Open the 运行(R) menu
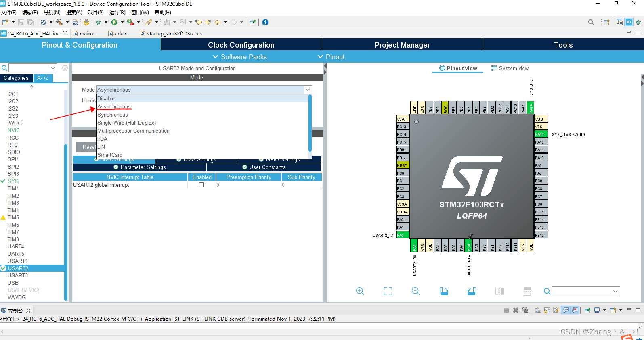 117,13
